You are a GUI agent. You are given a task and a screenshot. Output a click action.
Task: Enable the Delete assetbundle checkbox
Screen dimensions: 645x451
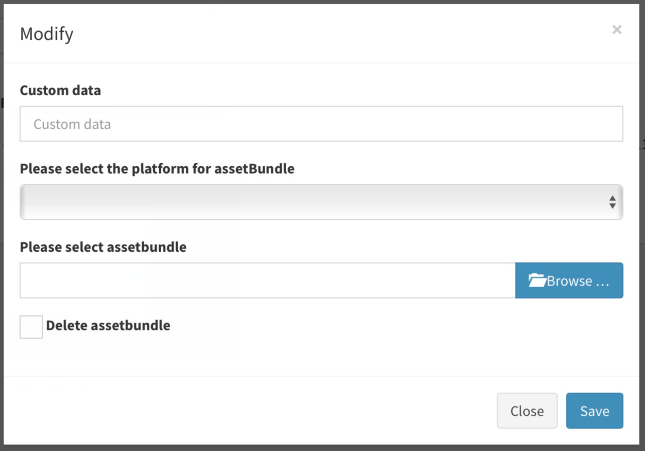click(x=31, y=327)
